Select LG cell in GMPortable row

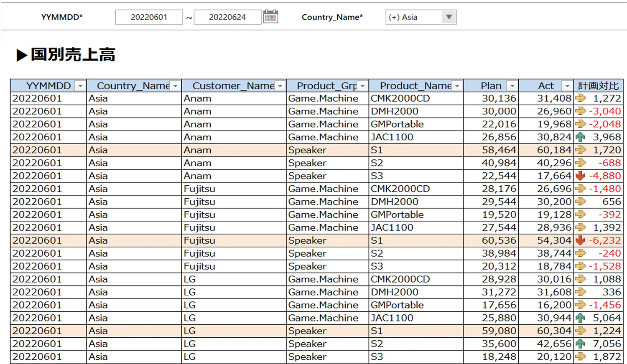[234, 305]
